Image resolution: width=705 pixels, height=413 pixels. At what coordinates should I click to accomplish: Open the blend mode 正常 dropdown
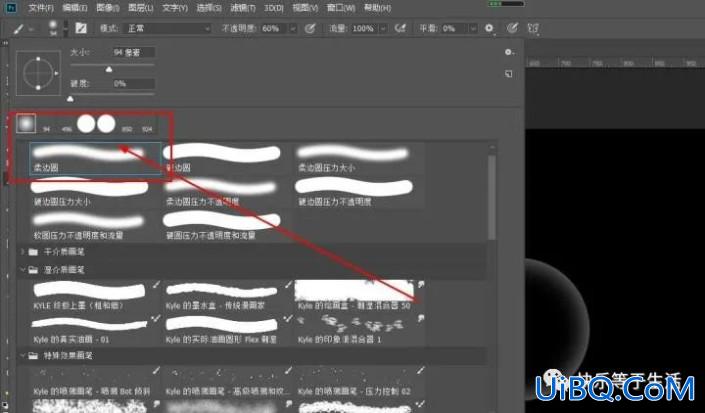[x=169, y=28]
